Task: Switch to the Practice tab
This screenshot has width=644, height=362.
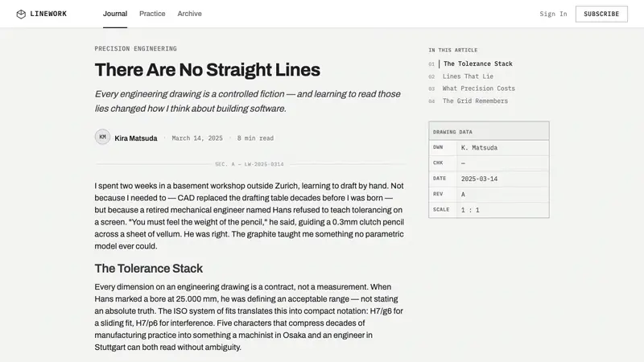Action: click(152, 14)
